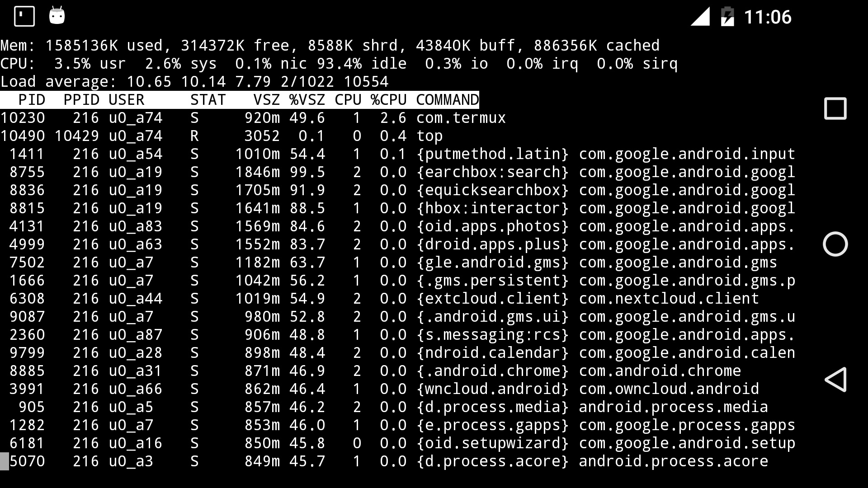Tap the cellular signal strength icon

700,17
